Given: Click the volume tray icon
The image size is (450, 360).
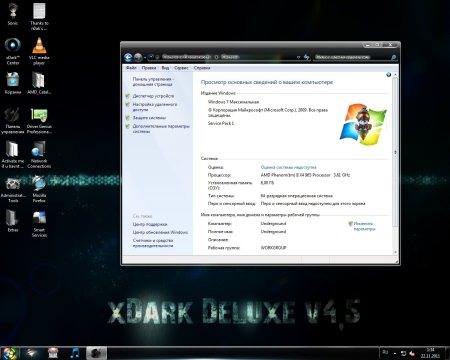Looking at the screenshot, I should [412, 353].
